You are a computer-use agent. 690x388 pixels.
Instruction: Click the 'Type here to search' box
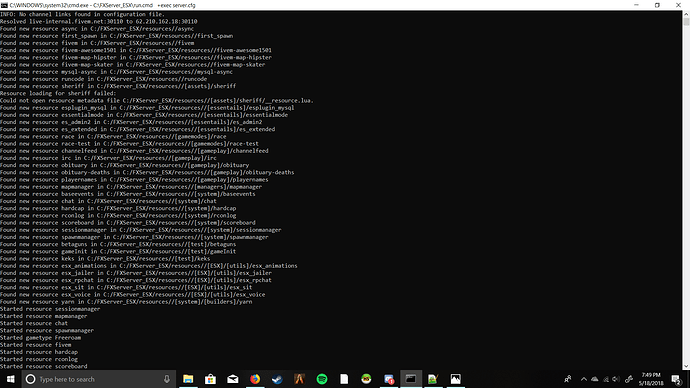click(x=99, y=379)
